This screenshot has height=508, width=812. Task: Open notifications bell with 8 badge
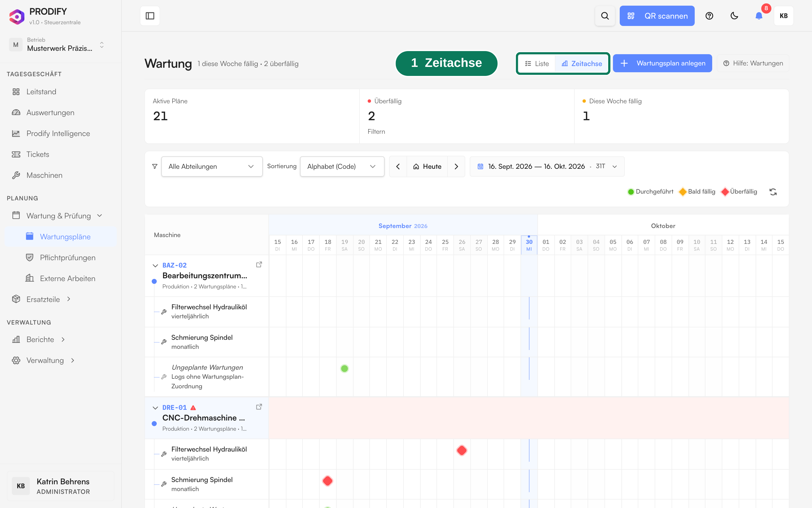[759, 16]
